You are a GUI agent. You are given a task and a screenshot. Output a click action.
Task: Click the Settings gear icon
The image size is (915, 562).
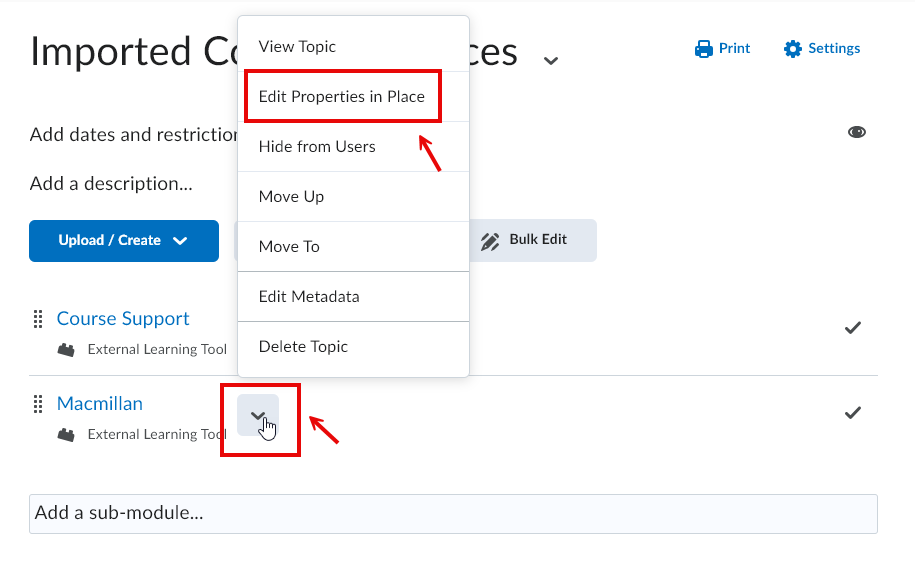point(793,48)
